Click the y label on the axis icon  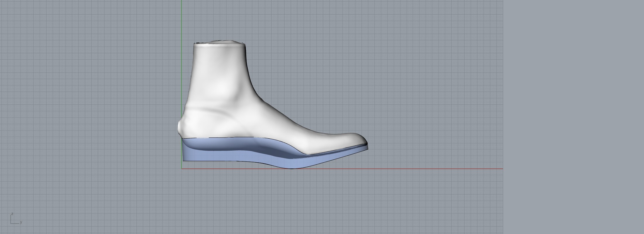pos(21,222)
